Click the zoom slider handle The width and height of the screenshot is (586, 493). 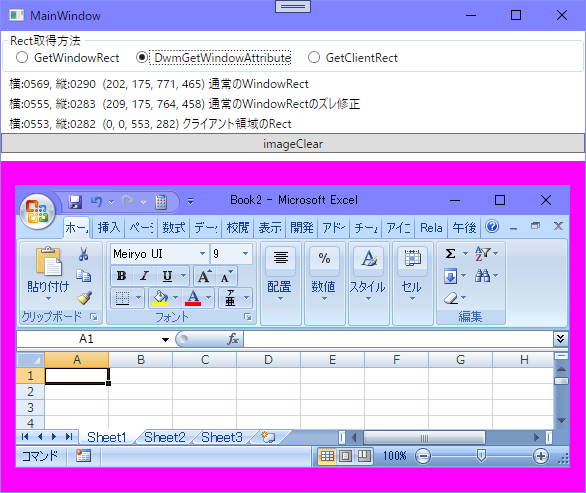[481, 456]
